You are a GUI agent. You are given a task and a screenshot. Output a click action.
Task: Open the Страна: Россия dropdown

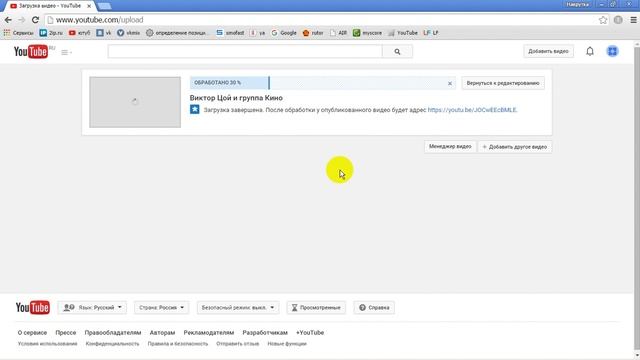[x=161, y=307]
